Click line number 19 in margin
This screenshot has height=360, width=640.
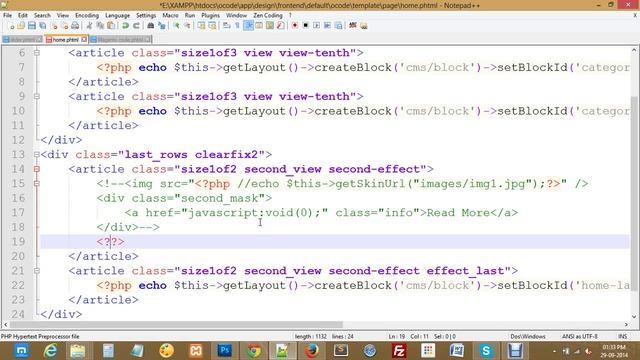(18, 242)
